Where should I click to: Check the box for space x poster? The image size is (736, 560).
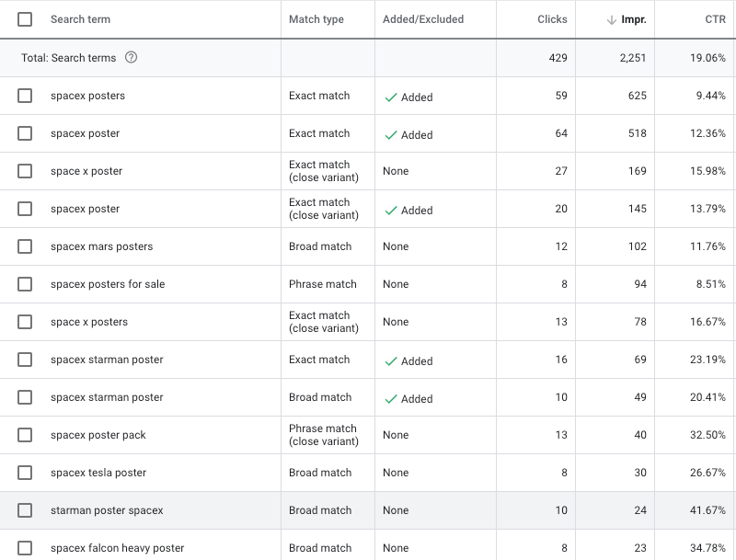[25, 171]
